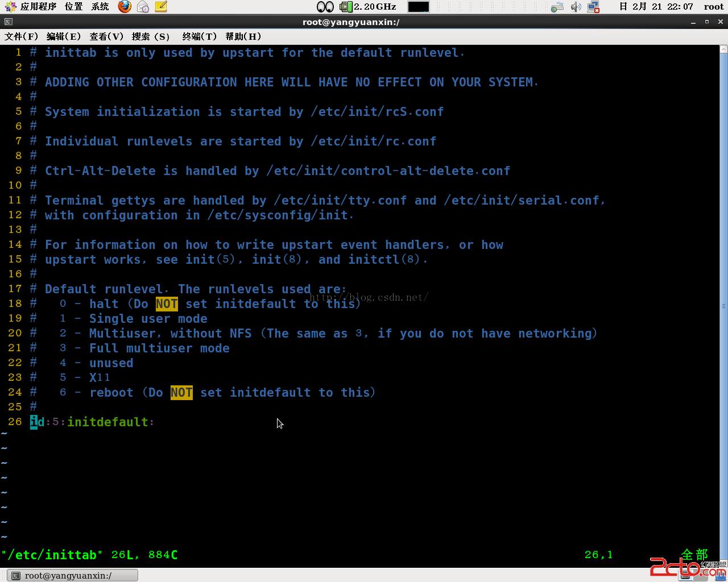Viewport: 728px width, 582px height.
Task: Click the terminal scrollbar up arrow
Action: pyautogui.click(x=723, y=49)
